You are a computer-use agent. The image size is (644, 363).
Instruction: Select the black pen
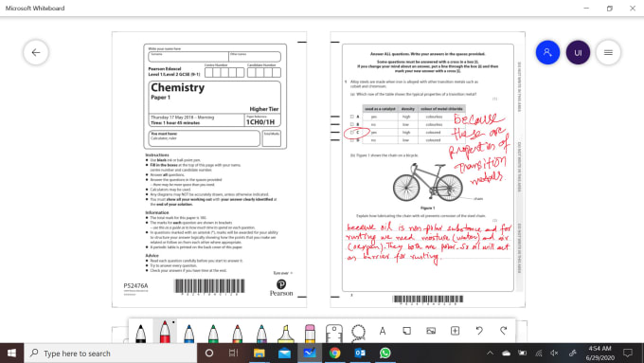(x=140, y=333)
